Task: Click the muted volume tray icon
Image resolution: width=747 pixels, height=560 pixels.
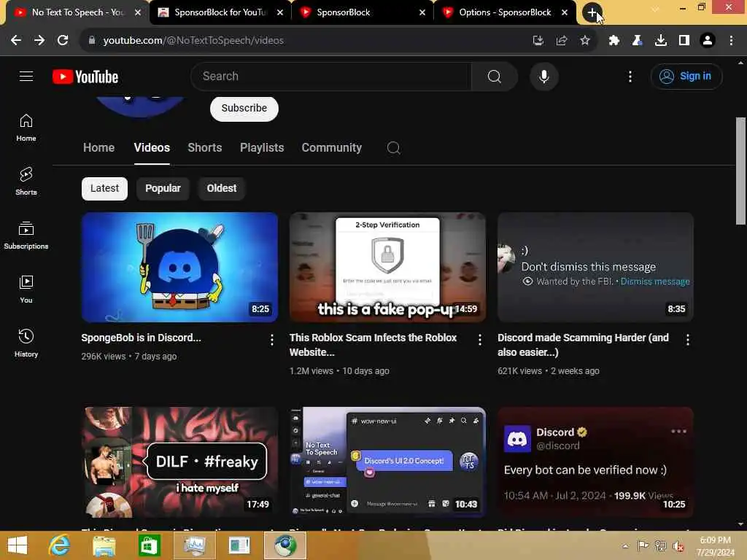Action: (x=678, y=545)
